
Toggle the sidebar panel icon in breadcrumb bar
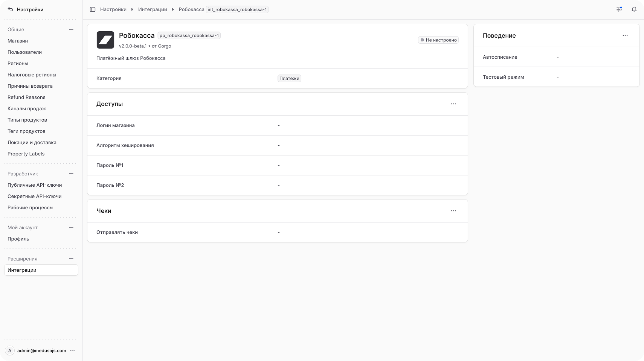coord(93,9)
